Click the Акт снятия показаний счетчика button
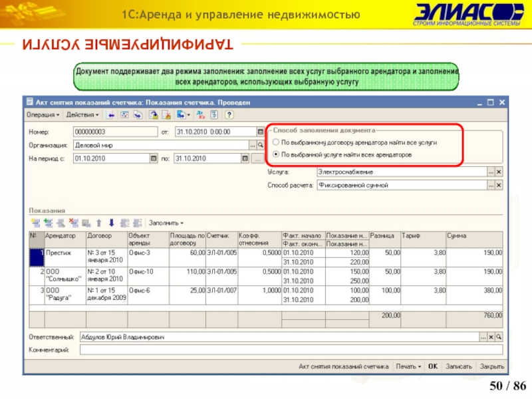The width and height of the screenshot is (532, 399). pos(343,366)
